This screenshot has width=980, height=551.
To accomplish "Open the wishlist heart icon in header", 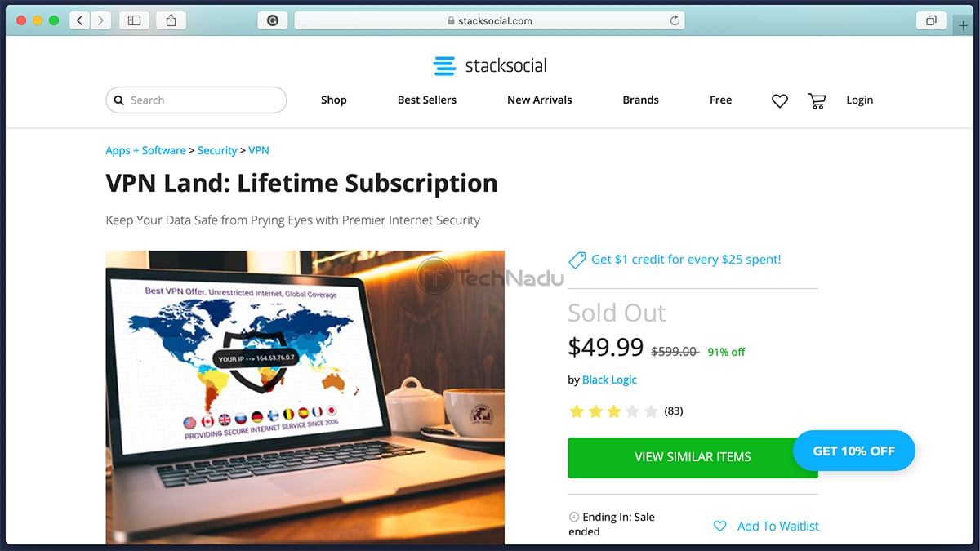I will (x=780, y=100).
